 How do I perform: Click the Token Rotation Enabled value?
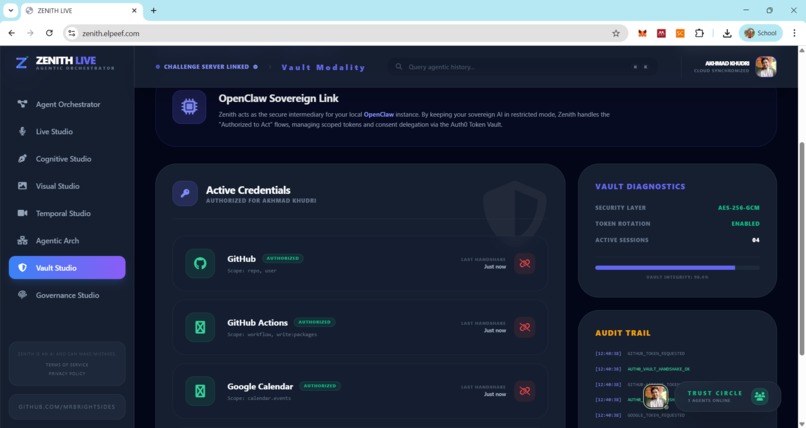tap(745, 224)
